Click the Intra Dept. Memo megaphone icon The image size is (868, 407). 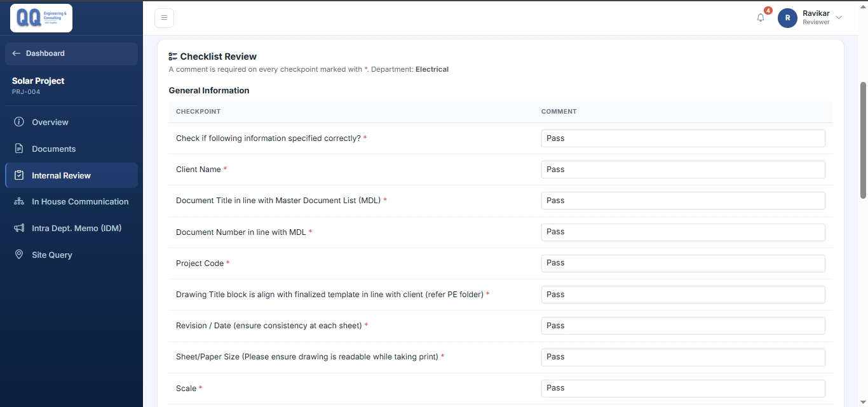tap(19, 228)
